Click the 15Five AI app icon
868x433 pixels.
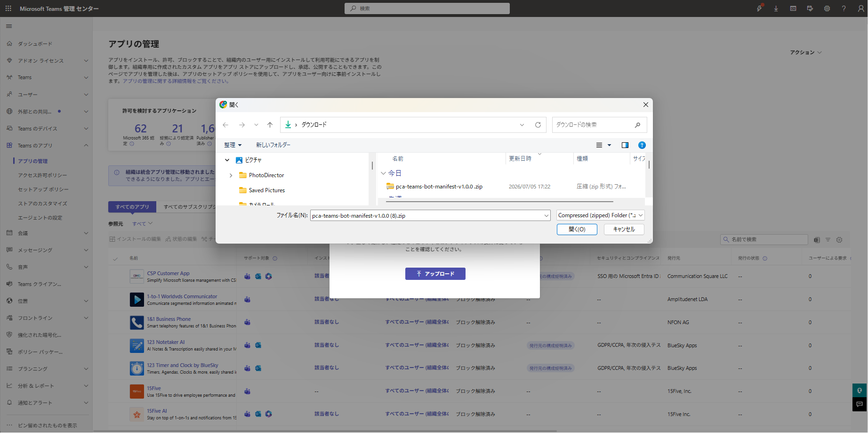pos(137,414)
